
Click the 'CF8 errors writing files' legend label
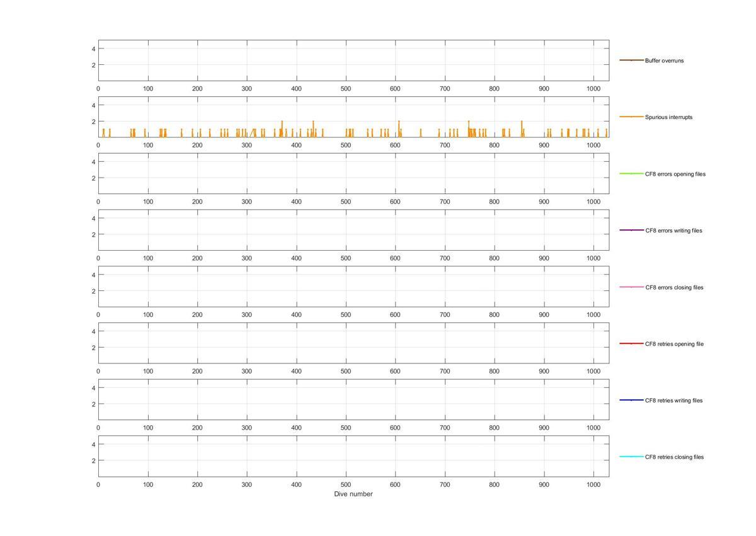[673, 231]
